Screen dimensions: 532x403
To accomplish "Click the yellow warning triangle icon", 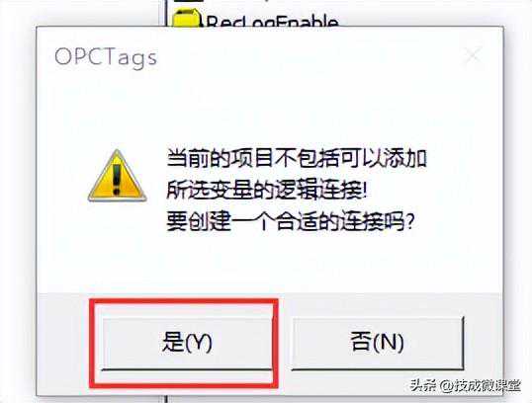I will pyautogui.click(x=117, y=176).
